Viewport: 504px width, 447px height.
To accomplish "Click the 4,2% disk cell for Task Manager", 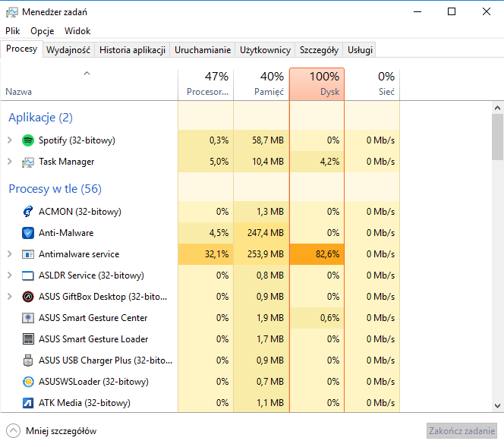I will point(317,162).
